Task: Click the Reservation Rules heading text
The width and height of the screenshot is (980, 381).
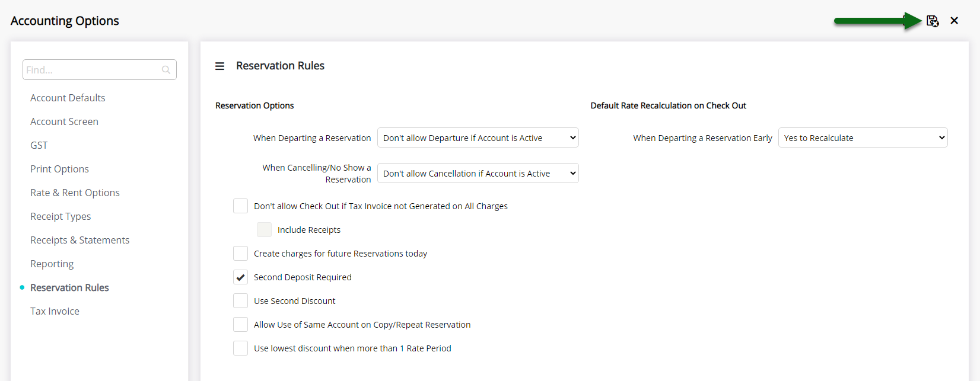Action: 280,66
